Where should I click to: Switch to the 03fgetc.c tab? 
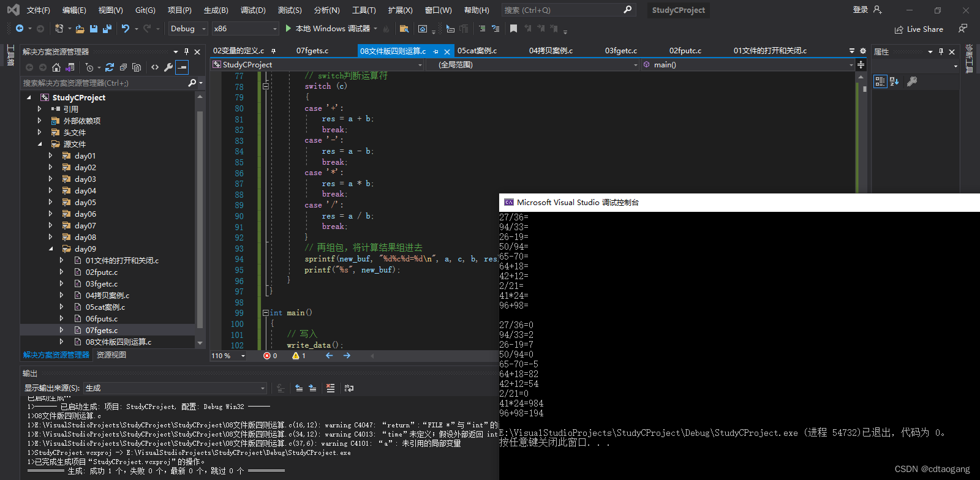621,51
